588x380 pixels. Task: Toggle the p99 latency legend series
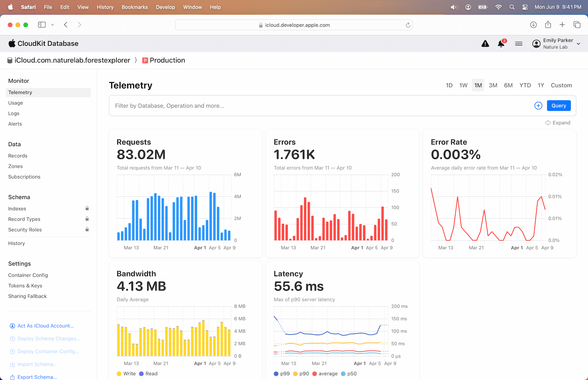(282, 373)
